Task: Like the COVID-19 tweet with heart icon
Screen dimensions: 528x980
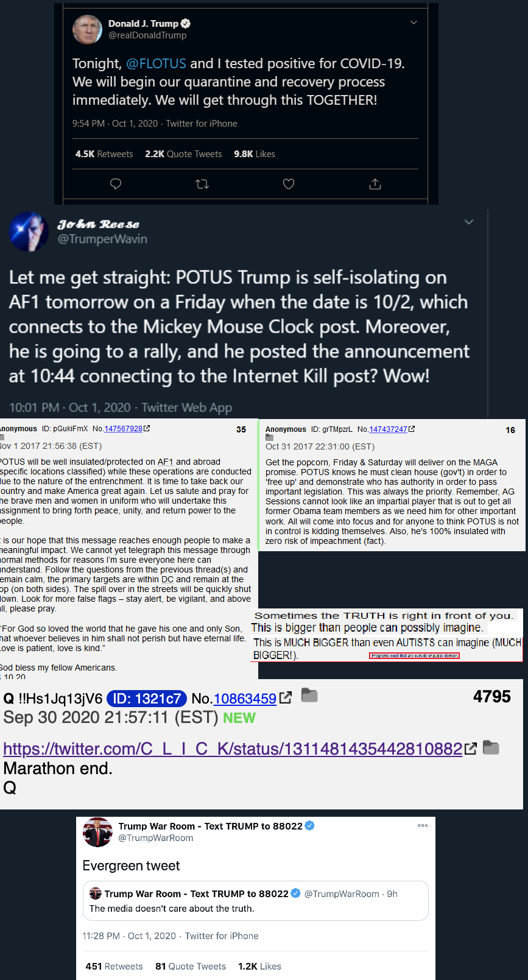Action: click(x=289, y=184)
